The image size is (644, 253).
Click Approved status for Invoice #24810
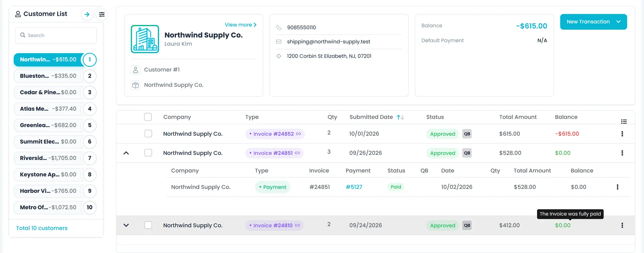click(443, 225)
